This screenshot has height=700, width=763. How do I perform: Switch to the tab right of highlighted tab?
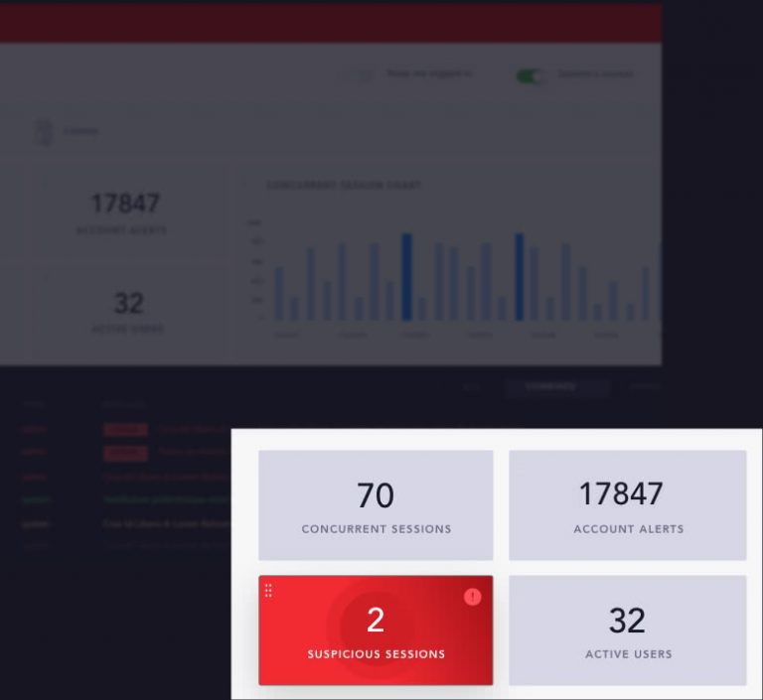(644, 387)
